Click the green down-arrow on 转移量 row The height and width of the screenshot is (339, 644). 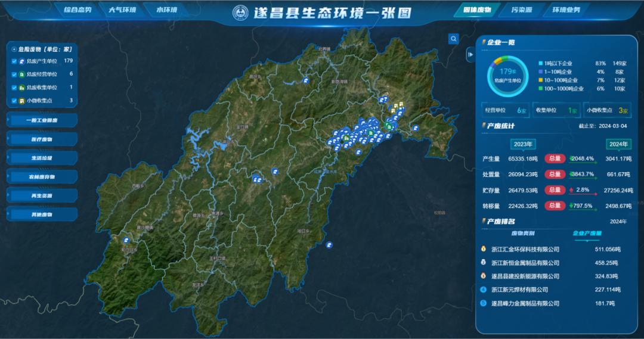(571, 206)
